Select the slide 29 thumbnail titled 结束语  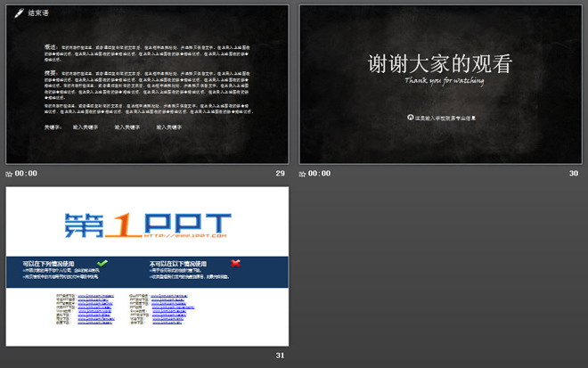coord(147,85)
